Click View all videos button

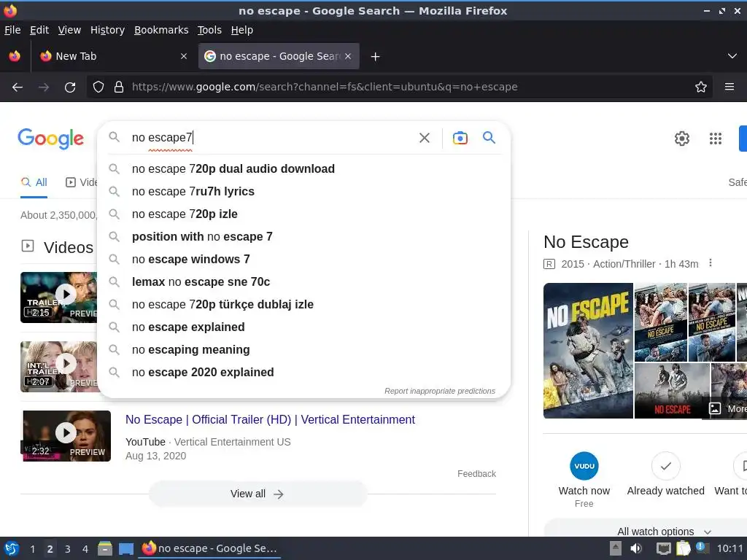(258, 494)
